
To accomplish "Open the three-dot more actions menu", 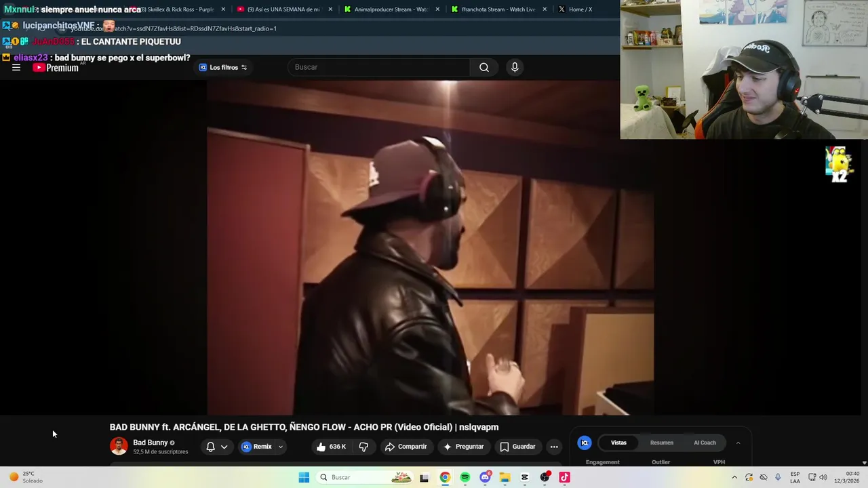I will 554,447.
